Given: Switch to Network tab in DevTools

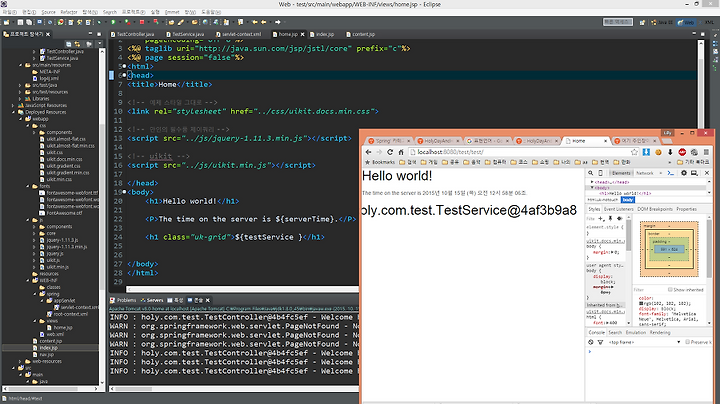Looking at the screenshot, I should (x=645, y=173).
